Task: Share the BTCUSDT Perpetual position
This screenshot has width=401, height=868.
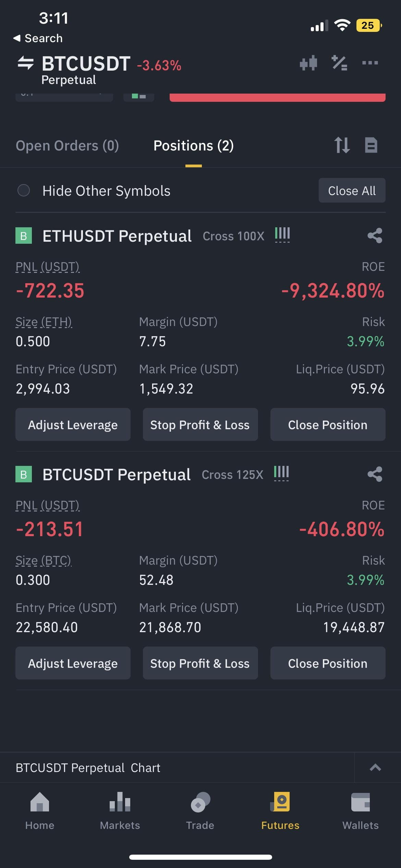Action: click(375, 474)
